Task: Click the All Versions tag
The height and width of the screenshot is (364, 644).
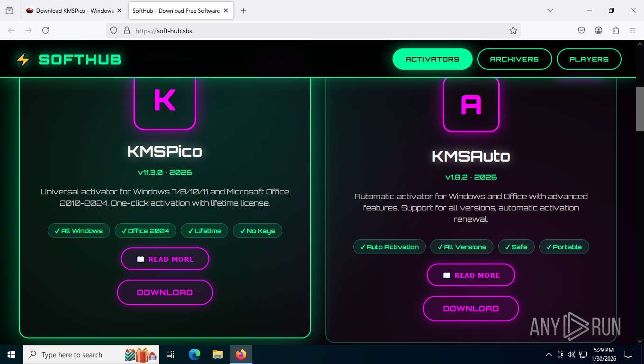Action: pyautogui.click(x=462, y=247)
